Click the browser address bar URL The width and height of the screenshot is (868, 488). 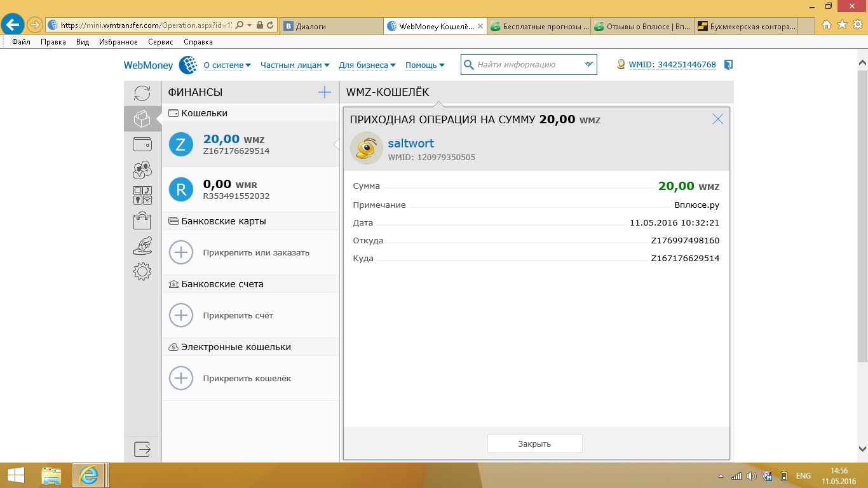click(146, 25)
